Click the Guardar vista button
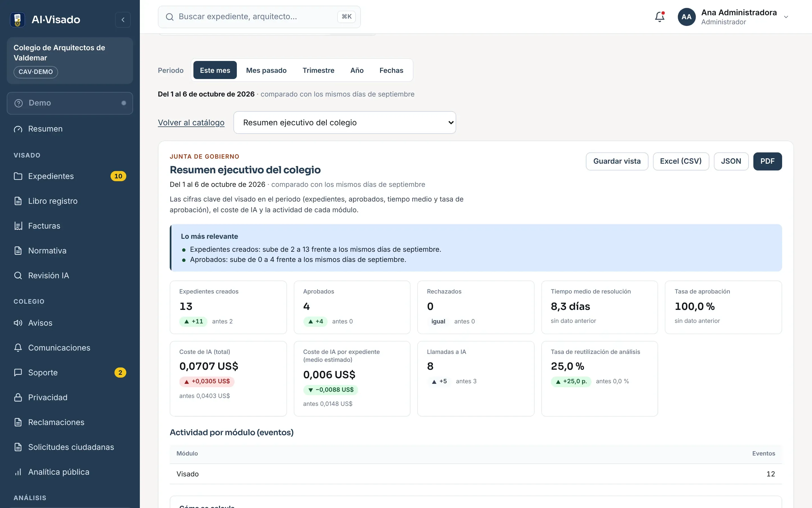This screenshot has width=812, height=508. point(617,161)
